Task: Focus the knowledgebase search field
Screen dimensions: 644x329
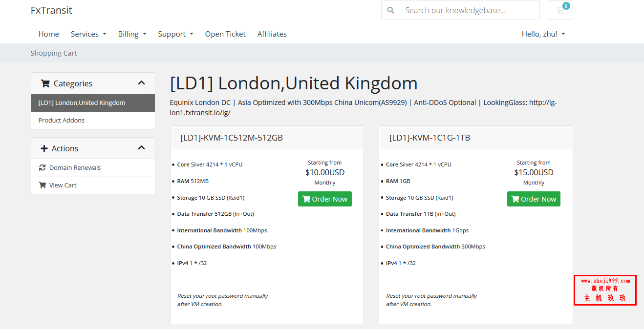Action: (x=469, y=10)
